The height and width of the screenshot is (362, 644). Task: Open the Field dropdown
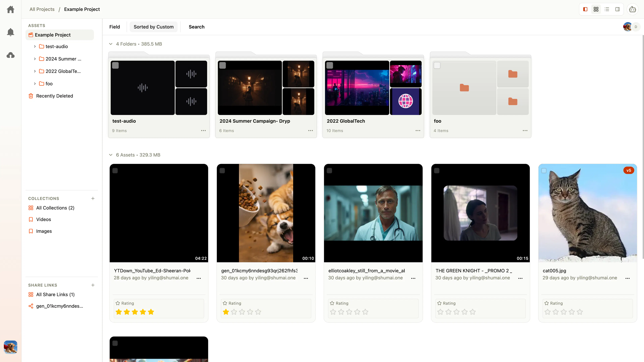[x=115, y=27]
